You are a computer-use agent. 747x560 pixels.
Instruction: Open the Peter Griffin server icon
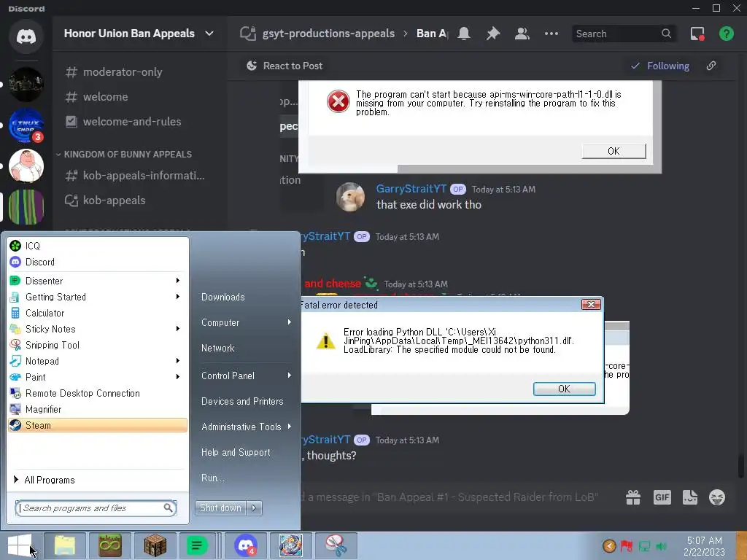click(x=26, y=166)
